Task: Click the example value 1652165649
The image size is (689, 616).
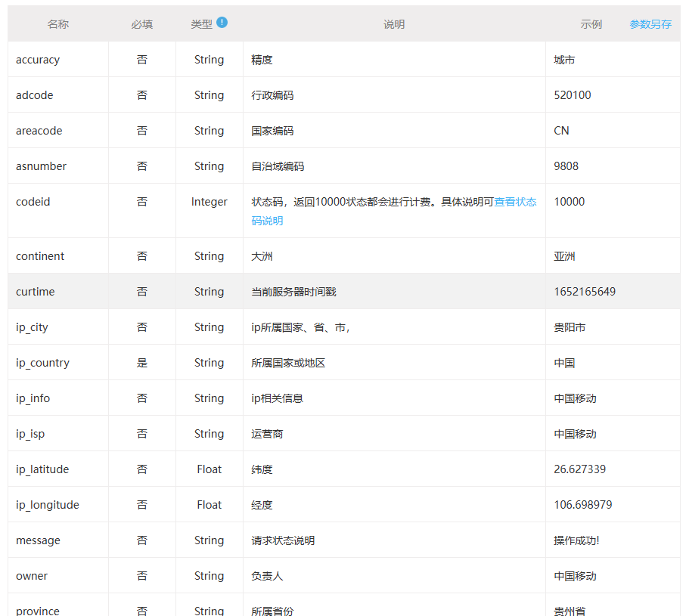Action: point(585,292)
